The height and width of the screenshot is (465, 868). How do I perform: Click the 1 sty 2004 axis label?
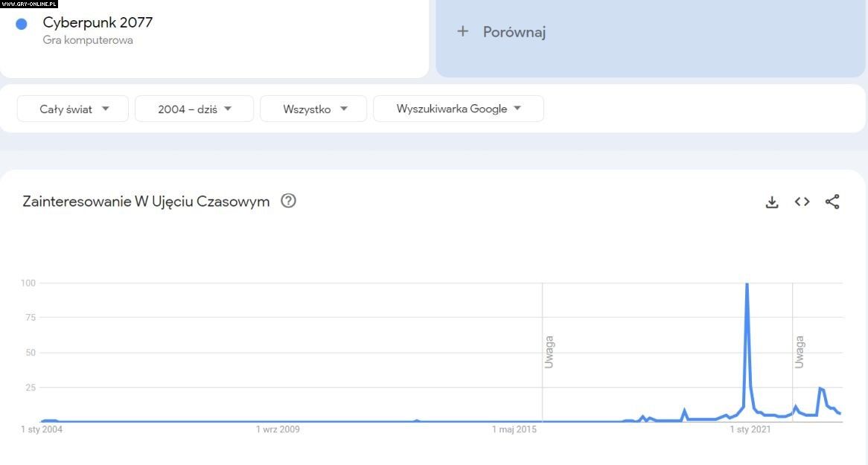pyautogui.click(x=42, y=429)
